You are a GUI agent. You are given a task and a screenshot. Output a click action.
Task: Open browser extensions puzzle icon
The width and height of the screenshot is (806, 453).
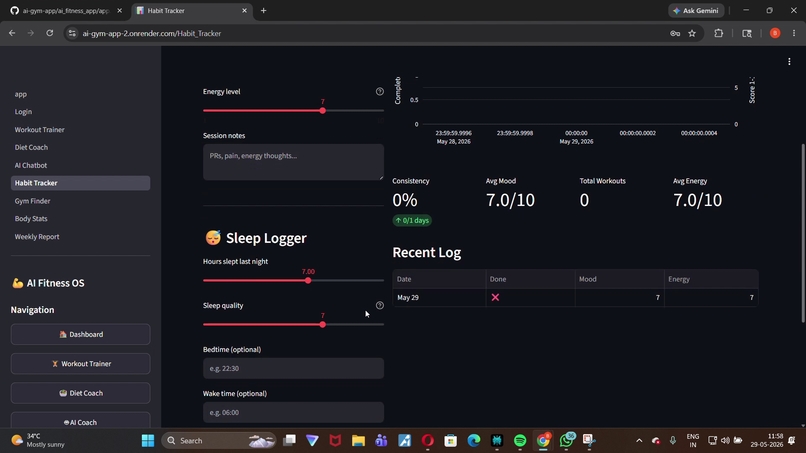click(x=719, y=33)
